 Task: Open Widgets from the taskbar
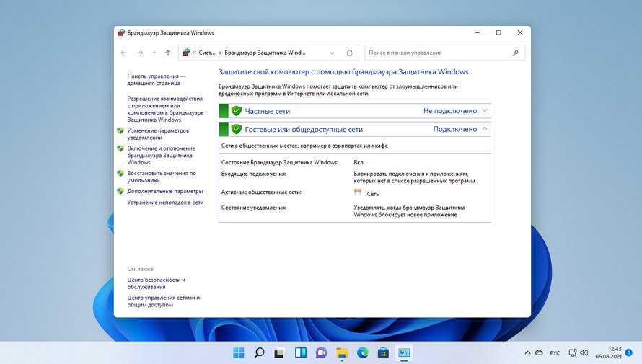301,352
